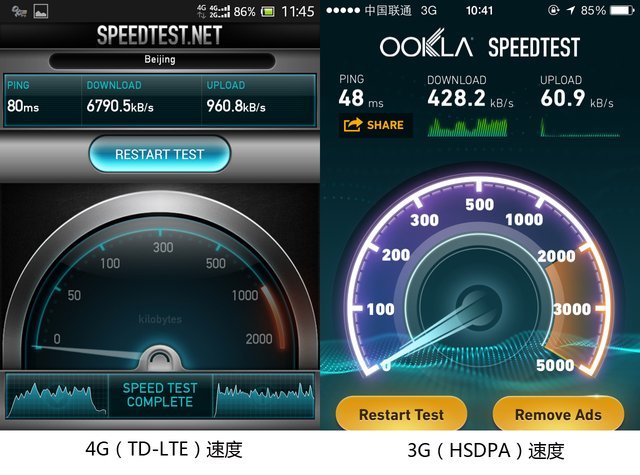Tap the SPEEDTEST.NET title logo
Viewport: 640px width, 475px height.
coord(160,35)
